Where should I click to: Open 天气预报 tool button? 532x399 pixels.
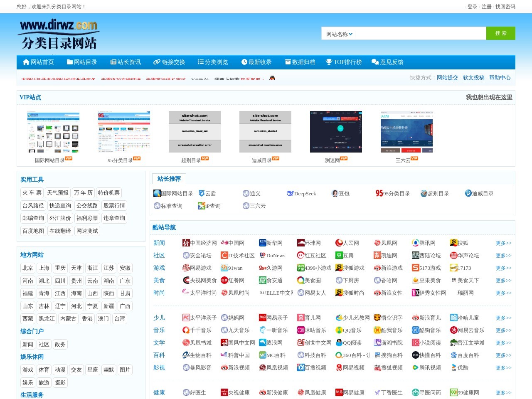click(x=58, y=193)
